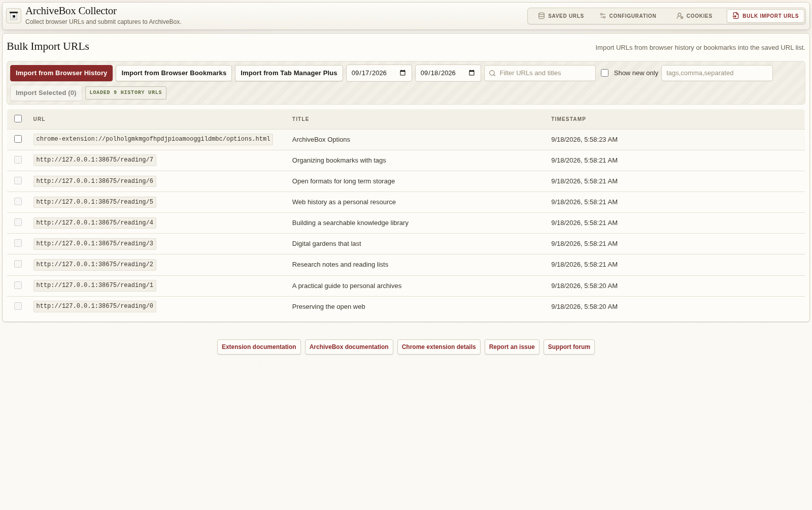This screenshot has height=510, width=812.
Task: Click the ArchiveBox logo icon
Action: pyautogui.click(x=14, y=16)
